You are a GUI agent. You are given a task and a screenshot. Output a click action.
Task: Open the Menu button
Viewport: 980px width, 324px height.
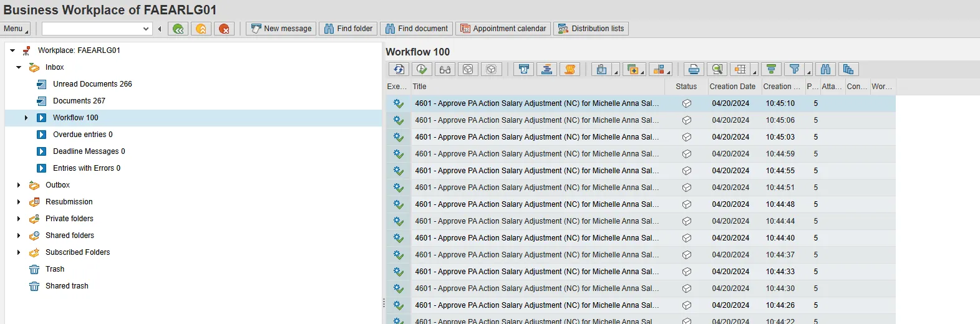[x=15, y=29]
